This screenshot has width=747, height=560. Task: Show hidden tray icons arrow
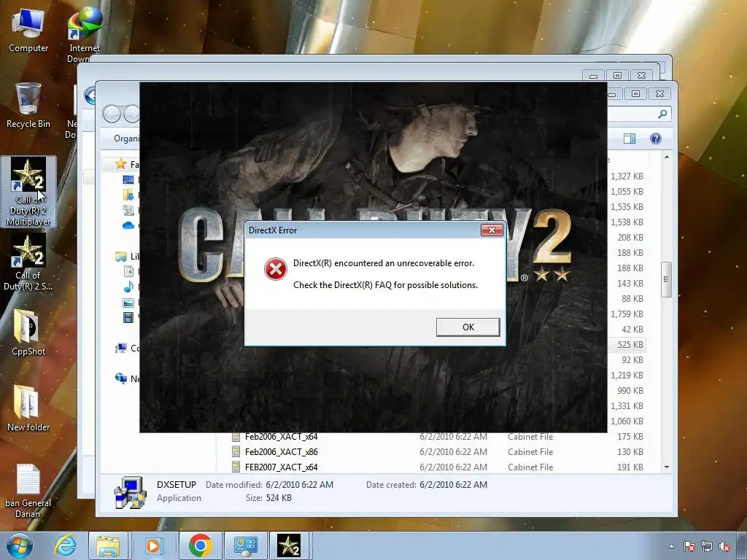pos(671,546)
